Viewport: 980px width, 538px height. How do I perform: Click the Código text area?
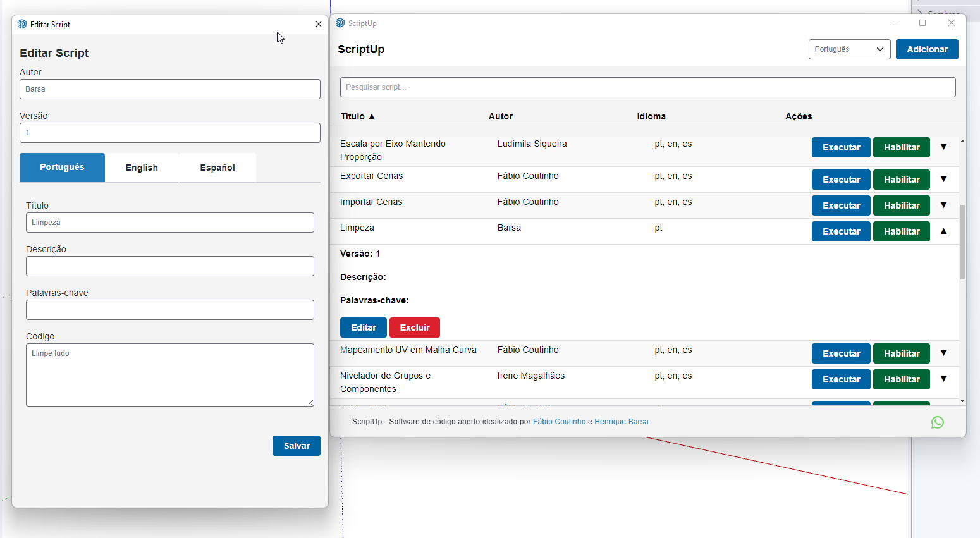(x=170, y=375)
